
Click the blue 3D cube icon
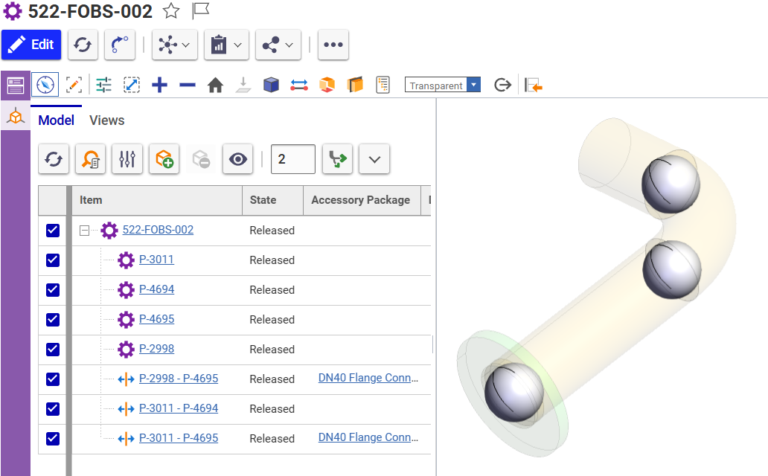(271, 86)
